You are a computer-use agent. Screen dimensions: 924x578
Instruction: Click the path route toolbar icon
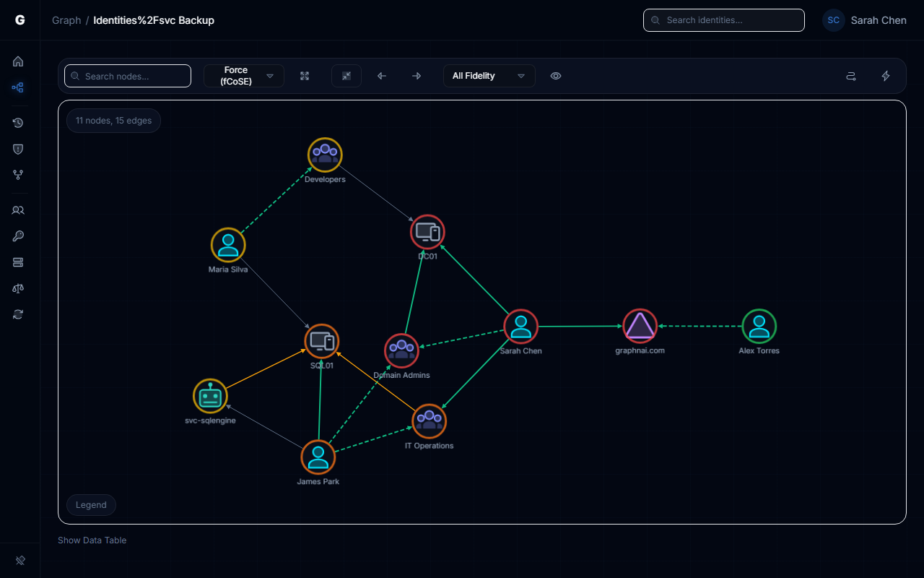pos(851,76)
